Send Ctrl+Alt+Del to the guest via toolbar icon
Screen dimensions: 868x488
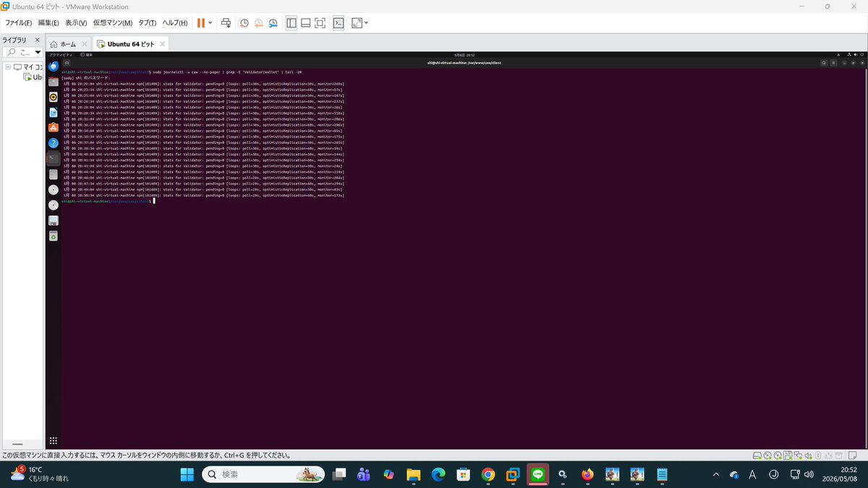tap(226, 23)
